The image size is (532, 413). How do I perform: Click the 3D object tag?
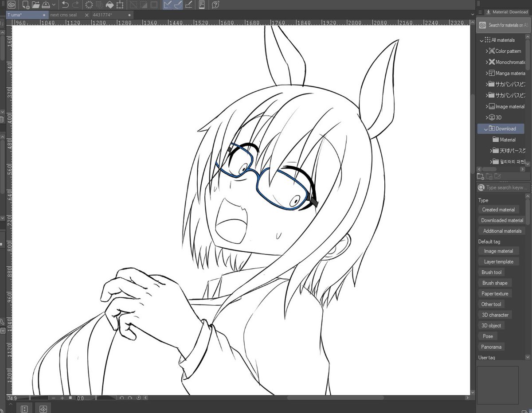(x=491, y=326)
